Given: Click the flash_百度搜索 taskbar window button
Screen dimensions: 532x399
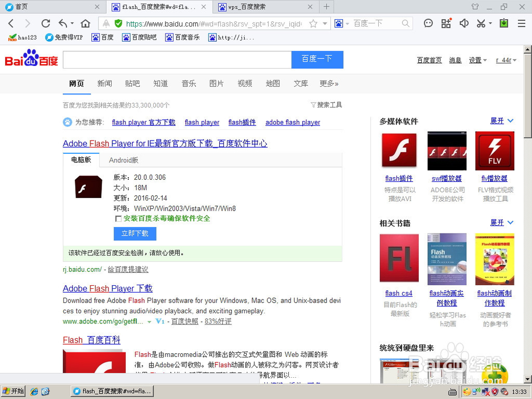Looking at the screenshot, I should (112, 391).
